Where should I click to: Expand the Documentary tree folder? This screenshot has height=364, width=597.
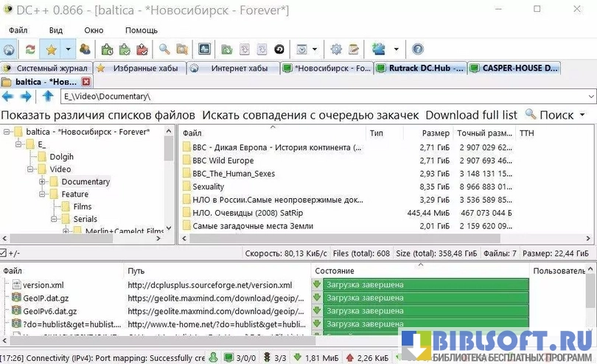click(43, 181)
